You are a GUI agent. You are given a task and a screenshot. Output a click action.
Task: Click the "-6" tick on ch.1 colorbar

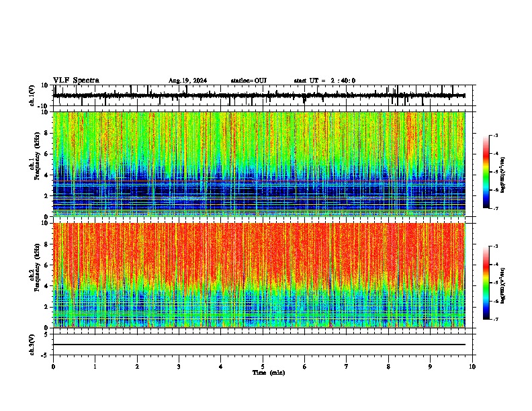(x=496, y=190)
